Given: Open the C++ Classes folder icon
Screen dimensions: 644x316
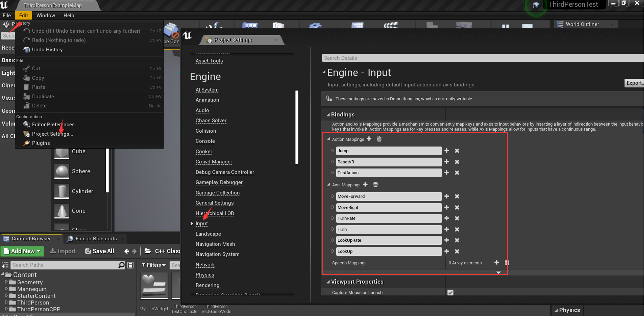Looking at the screenshot, I should [148, 251].
